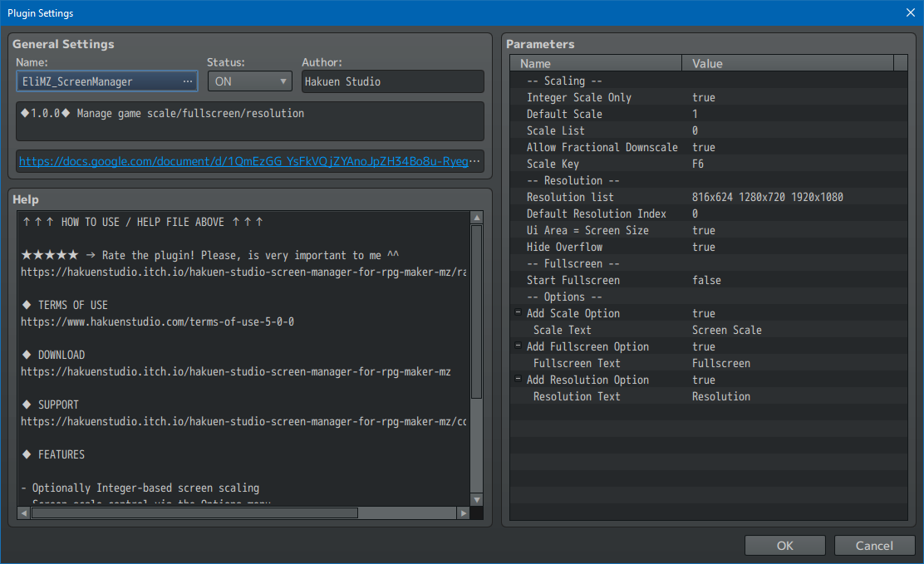Click the Help scrollbar up arrow
This screenshot has height=564, width=924.
click(x=477, y=218)
